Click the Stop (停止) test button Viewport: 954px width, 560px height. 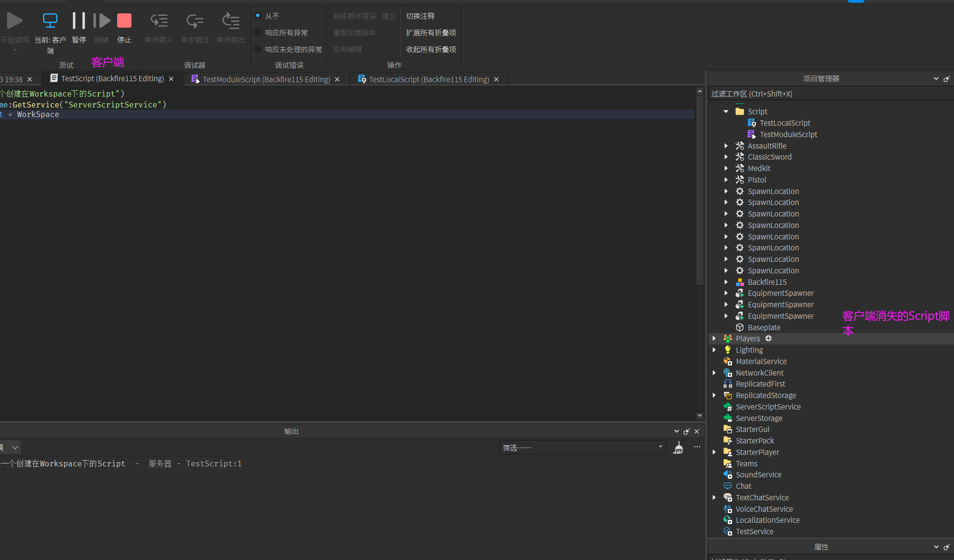(124, 21)
